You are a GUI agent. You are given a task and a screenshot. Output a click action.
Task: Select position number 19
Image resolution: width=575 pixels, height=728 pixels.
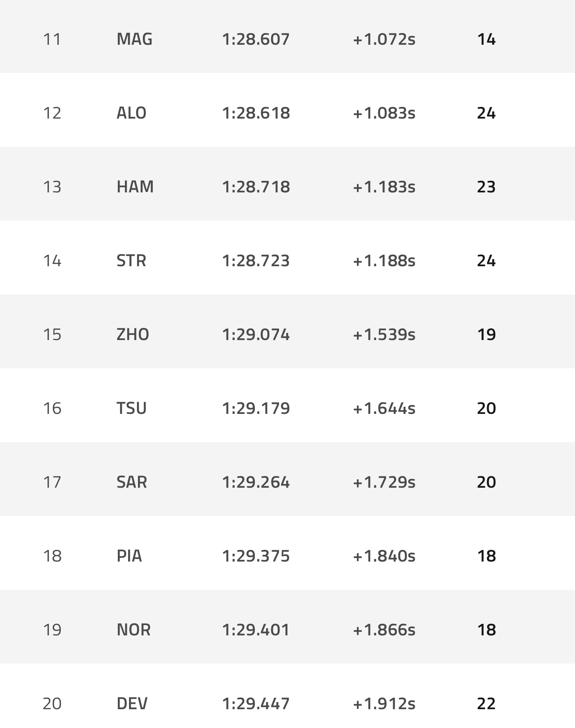[x=52, y=630]
